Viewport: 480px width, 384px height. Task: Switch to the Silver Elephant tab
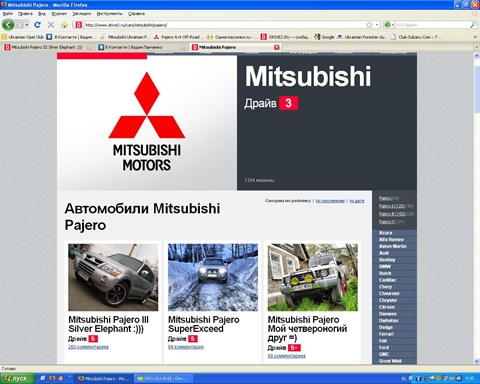click(47, 47)
